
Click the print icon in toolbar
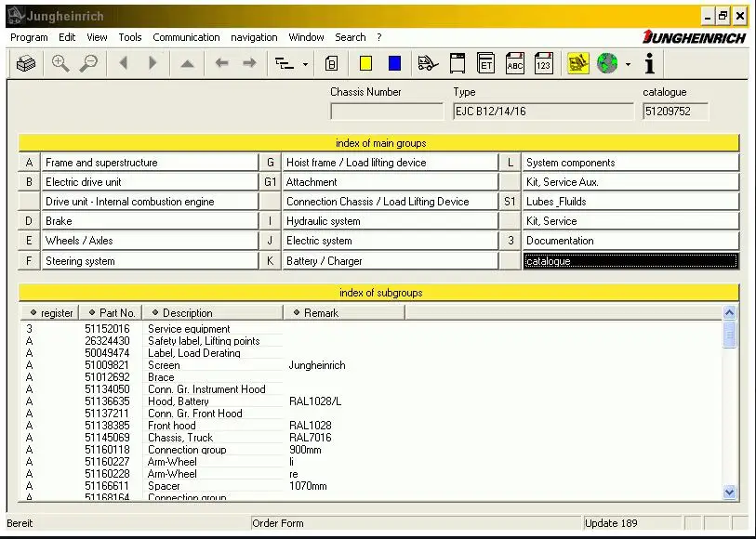click(x=26, y=63)
